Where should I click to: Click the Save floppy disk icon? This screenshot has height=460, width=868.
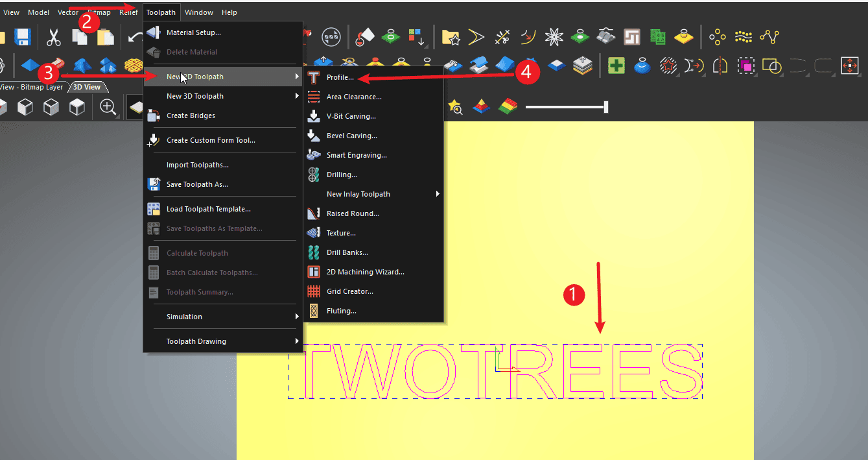[23, 37]
